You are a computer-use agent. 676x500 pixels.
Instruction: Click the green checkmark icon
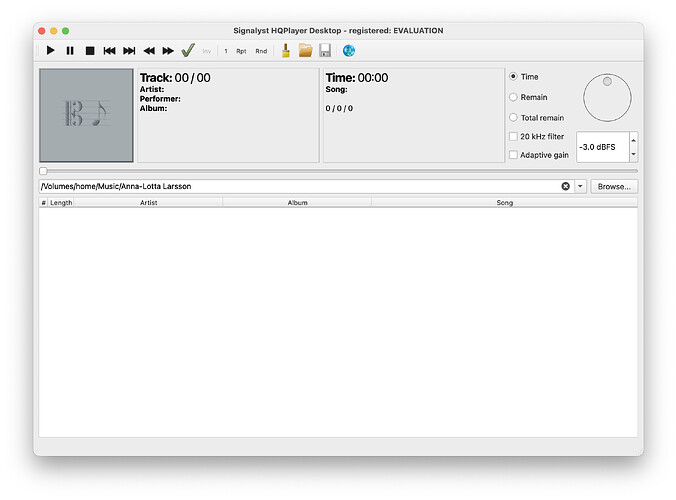(188, 50)
